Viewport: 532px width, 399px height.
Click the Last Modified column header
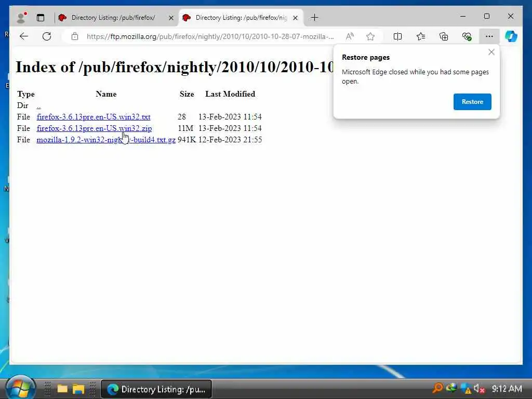230,94
